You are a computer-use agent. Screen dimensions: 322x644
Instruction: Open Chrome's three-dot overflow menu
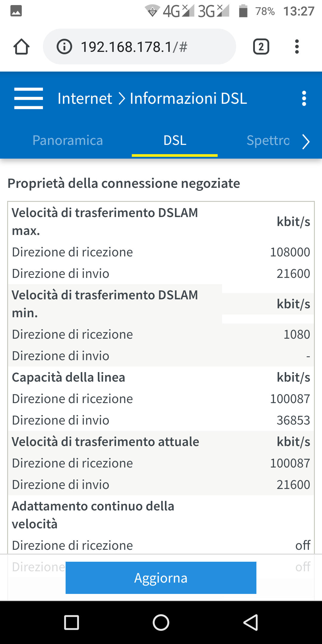[x=297, y=47]
